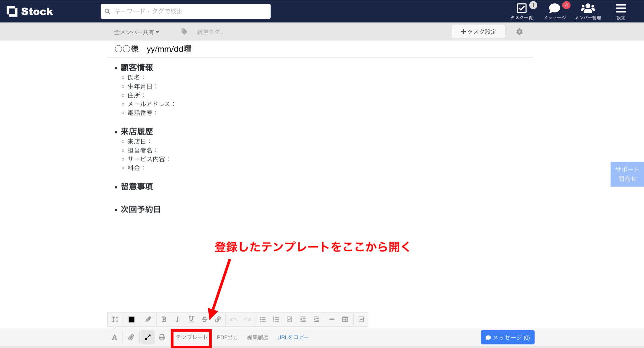Switch to 編集履歴 edit history
The height and width of the screenshot is (348, 644).
[x=257, y=337]
